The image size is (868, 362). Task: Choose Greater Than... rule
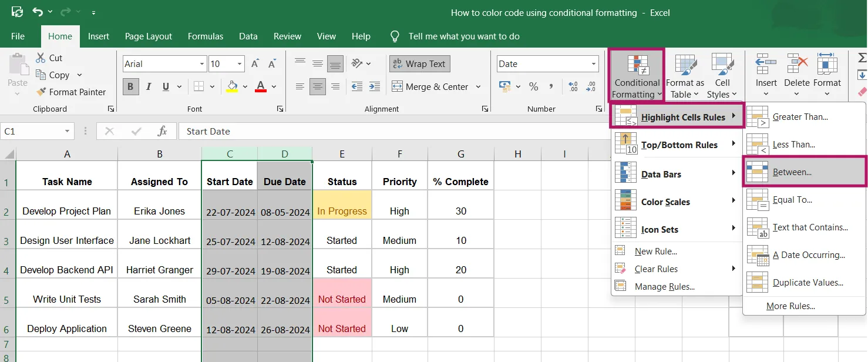point(805,117)
